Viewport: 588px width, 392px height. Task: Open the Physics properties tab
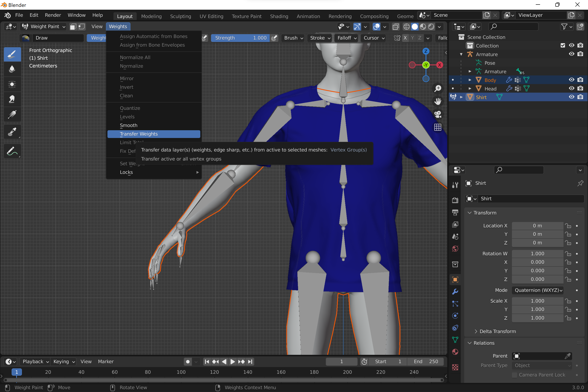pyautogui.click(x=455, y=315)
